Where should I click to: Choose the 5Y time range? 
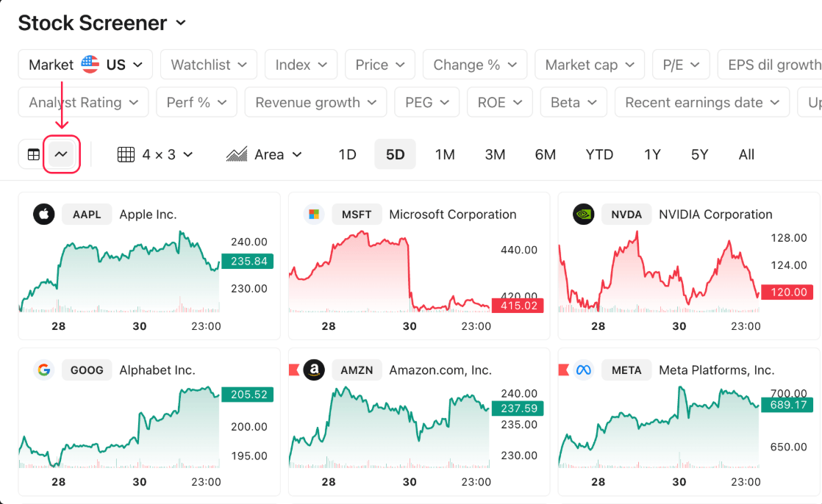[699, 154]
